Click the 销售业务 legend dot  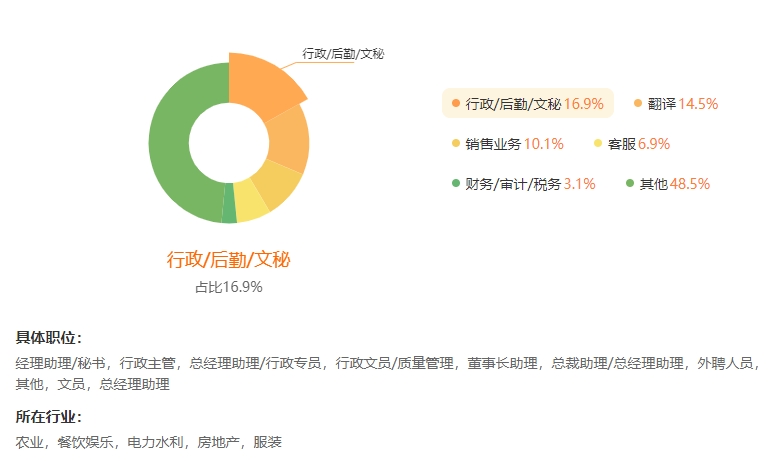455,143
